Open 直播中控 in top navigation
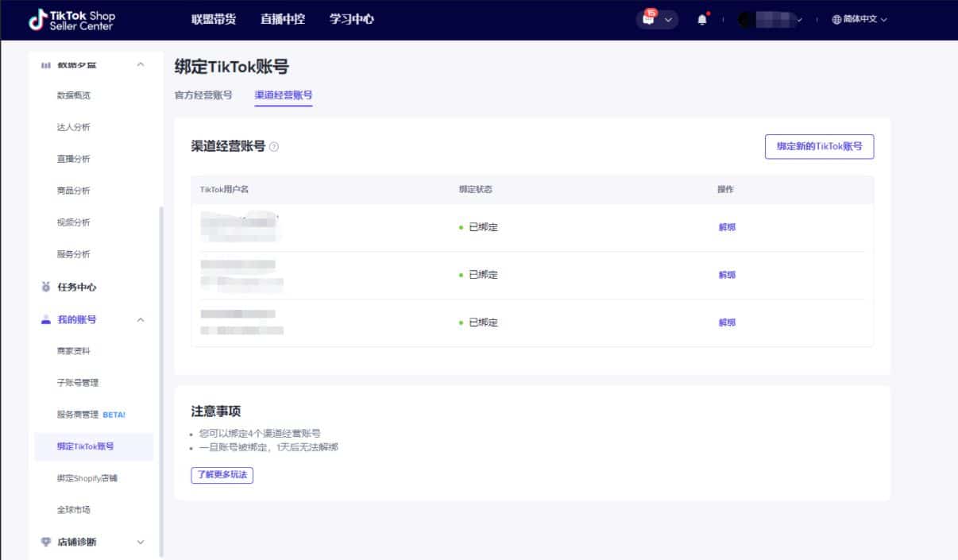The width and height of the screenshot is (958, 560). coord(283,19)
